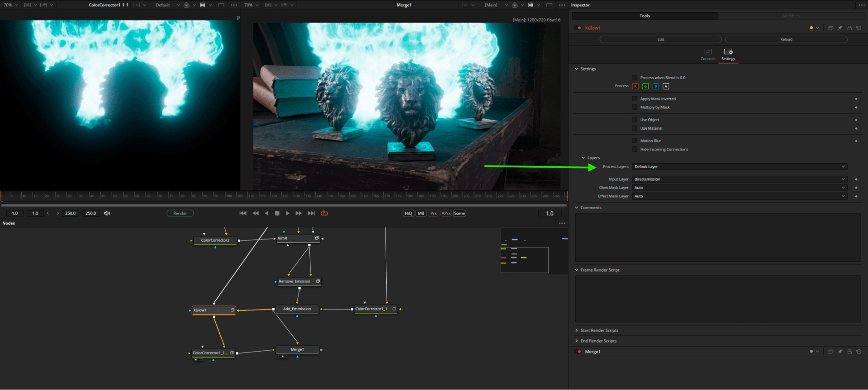Expand End Render Scripts section

[577, 341]
